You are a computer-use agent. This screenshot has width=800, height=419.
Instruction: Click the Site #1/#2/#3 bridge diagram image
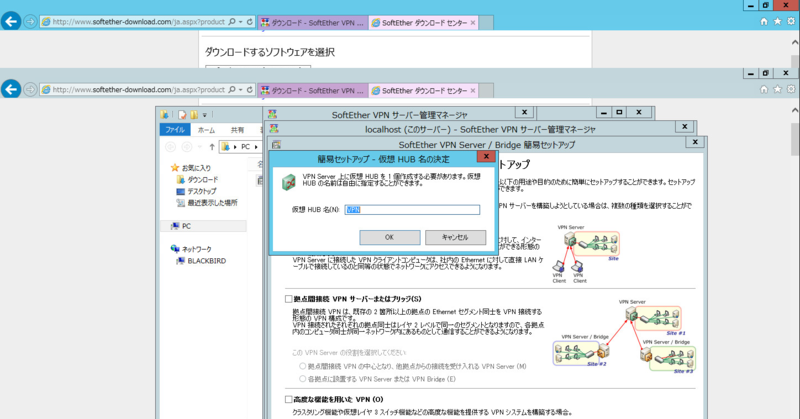tap(624, 337)
